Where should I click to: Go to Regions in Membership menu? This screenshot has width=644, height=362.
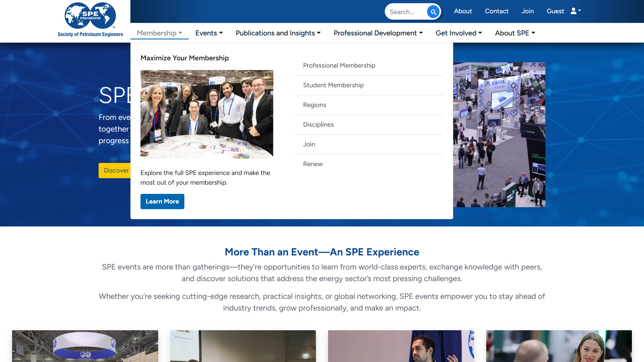click(x=314, y=105)
